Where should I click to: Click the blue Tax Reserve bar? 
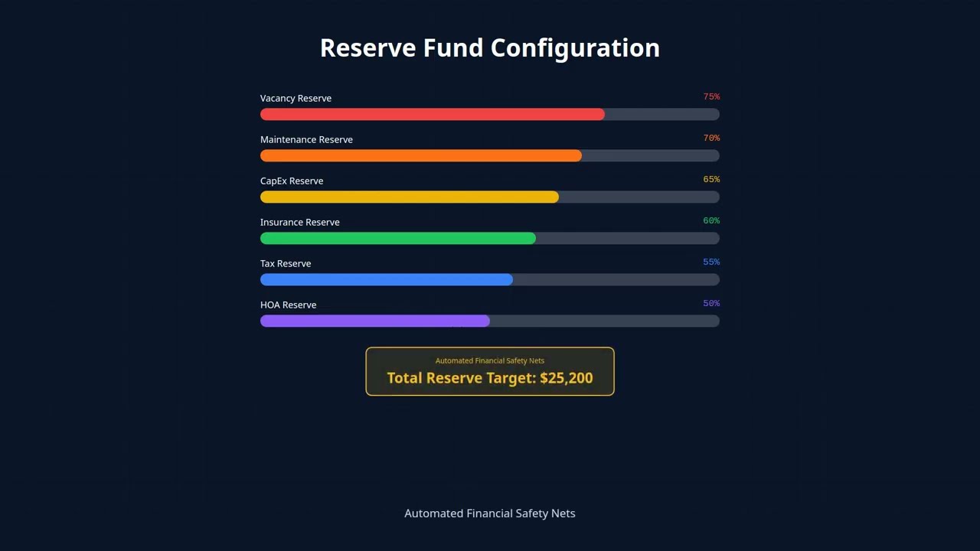point(387,280)
